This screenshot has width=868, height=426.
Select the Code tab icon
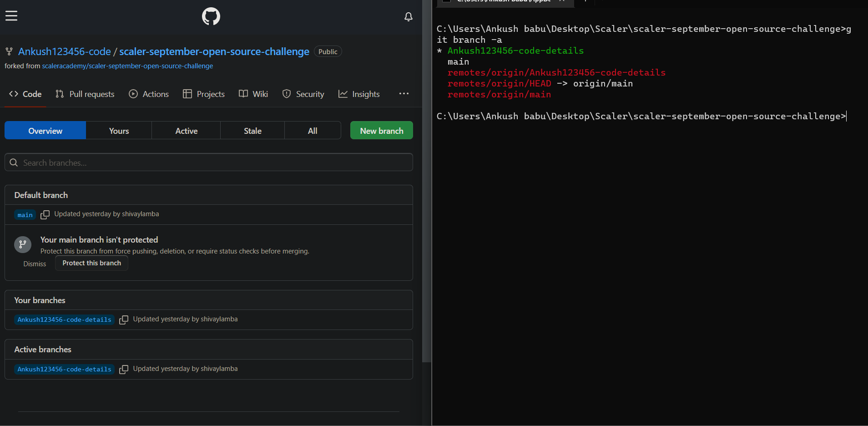[14, 94]
